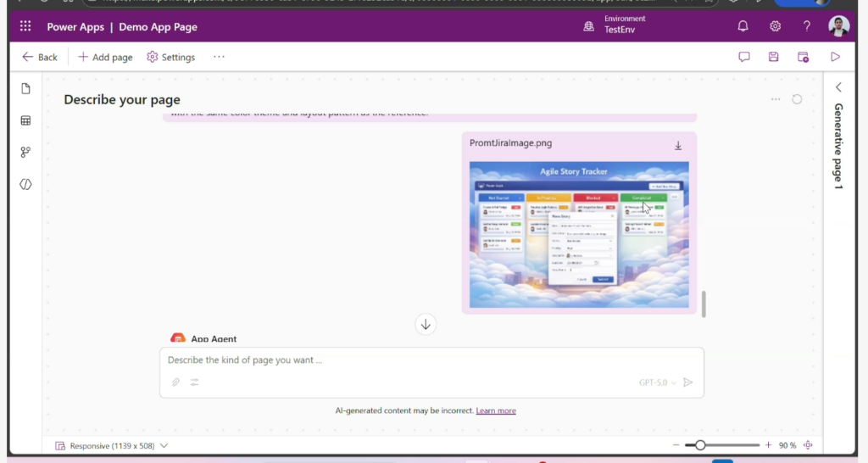
Task: Collapse the Generative page 1 panel
Action: pos(838,87)
